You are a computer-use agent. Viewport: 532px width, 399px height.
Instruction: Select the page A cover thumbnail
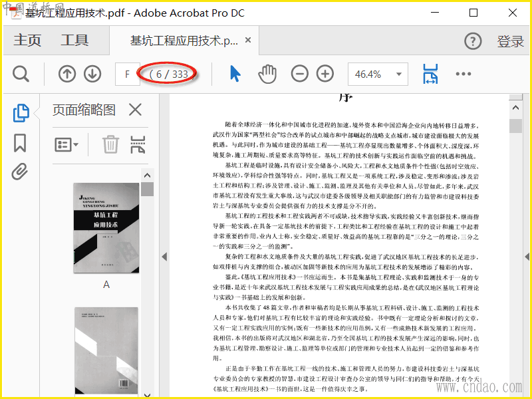[106, 227]
